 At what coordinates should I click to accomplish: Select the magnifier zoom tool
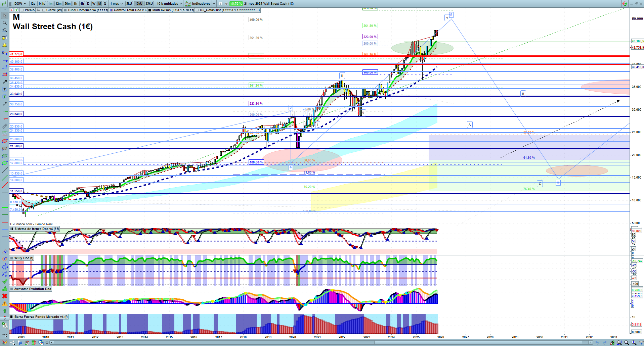(x=4, y=23)
